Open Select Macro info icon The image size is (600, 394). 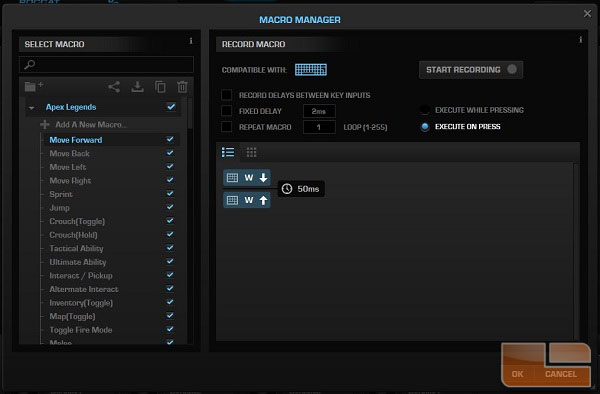pyautogui.click(x=191, y=41)
